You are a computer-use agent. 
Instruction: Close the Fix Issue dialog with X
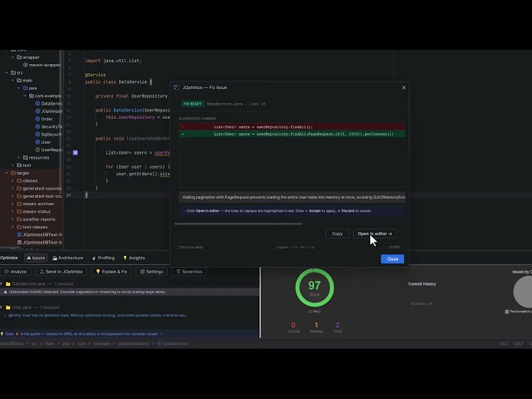pyautogui.click(x=404, y=87)
